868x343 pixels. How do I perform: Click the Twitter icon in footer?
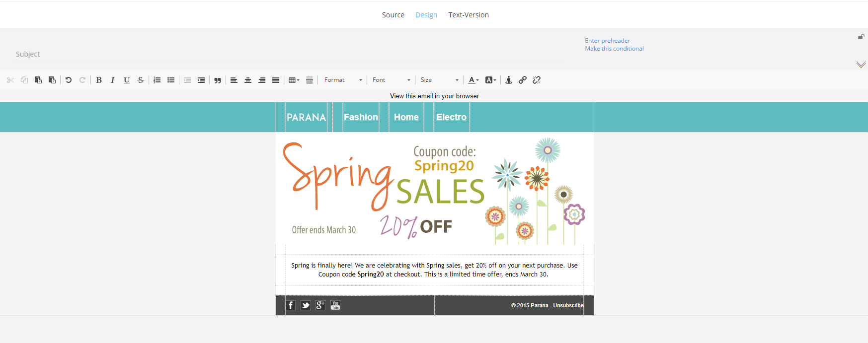pyautogui.click(x=306, y=305)
